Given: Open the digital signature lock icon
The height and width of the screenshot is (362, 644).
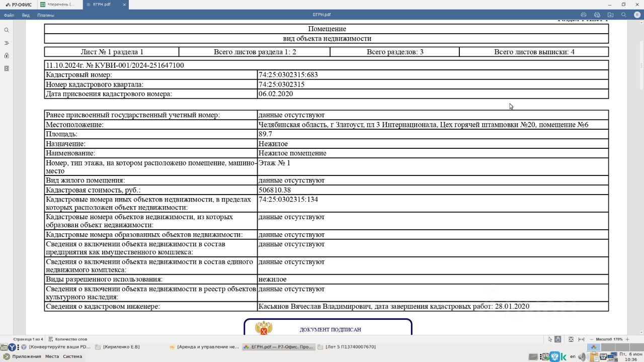Looking at the screenshot, I should pyautogui.click(x=7, y=55).
